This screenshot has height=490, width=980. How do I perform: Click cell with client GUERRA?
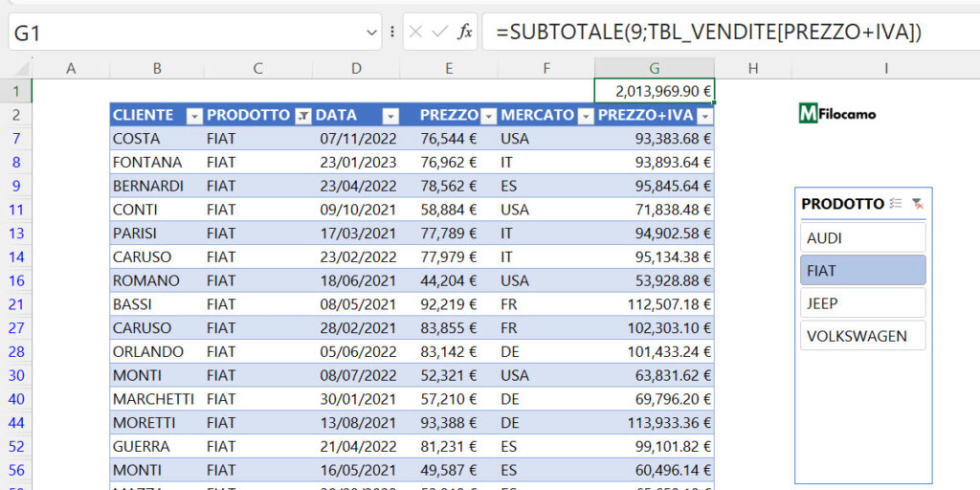(x=157, y=446)
